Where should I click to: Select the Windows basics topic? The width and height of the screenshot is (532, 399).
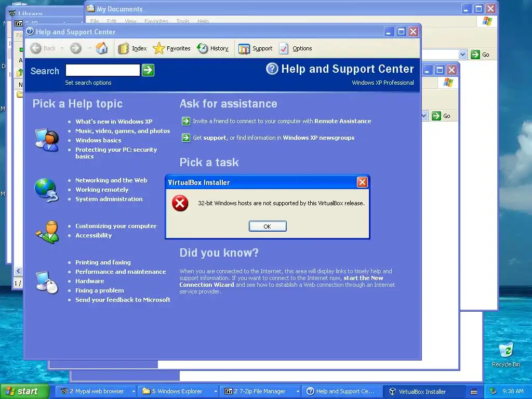[x=98, y=140]
